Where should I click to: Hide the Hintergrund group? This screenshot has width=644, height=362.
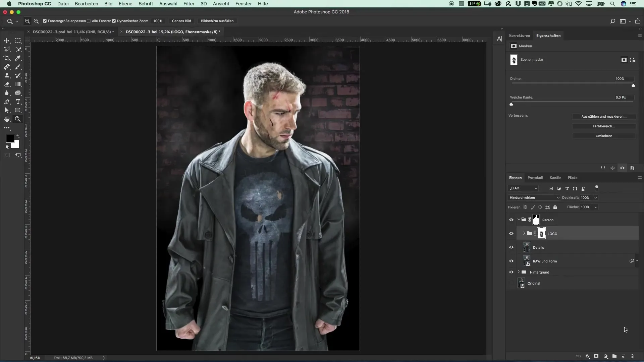tap(511, 272)
